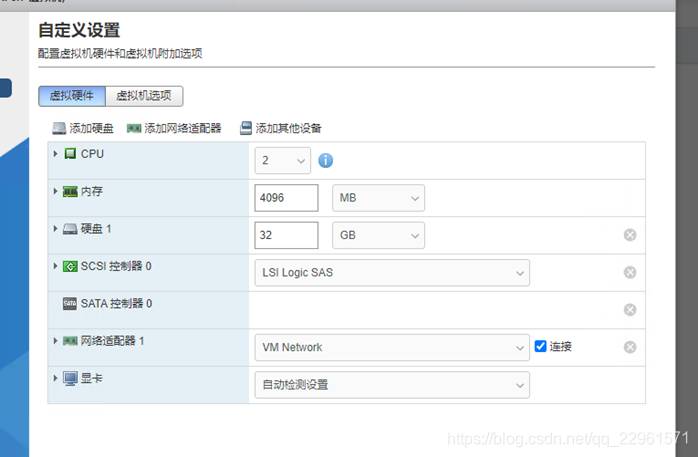Click the 添加硬盘 add hard disk icon
The image size is (698, 457).
(x=59, y=128)
